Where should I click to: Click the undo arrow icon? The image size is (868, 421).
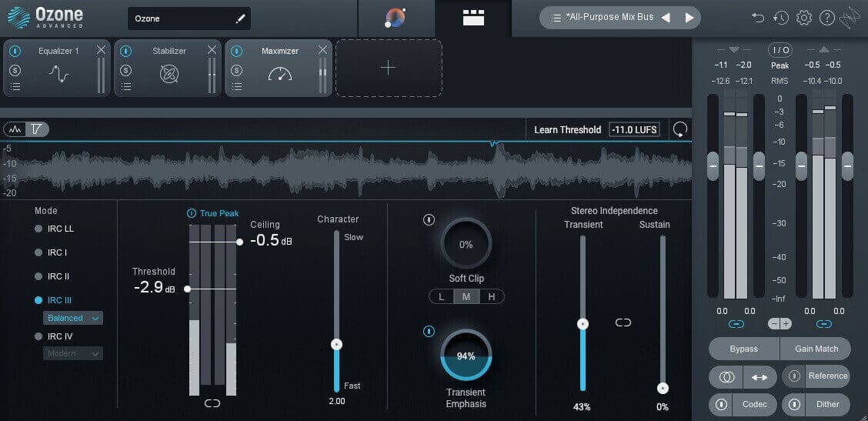(758, 18)
